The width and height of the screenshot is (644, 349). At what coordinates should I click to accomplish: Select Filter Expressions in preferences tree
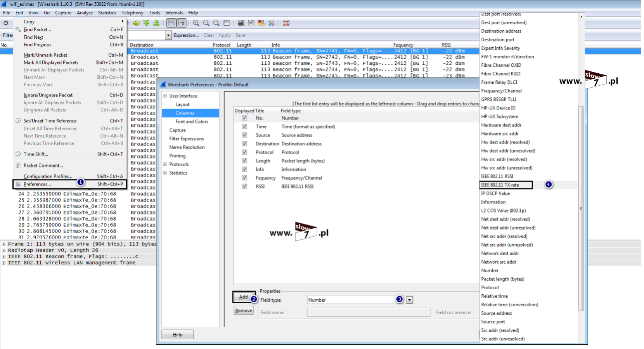(187, 138)
